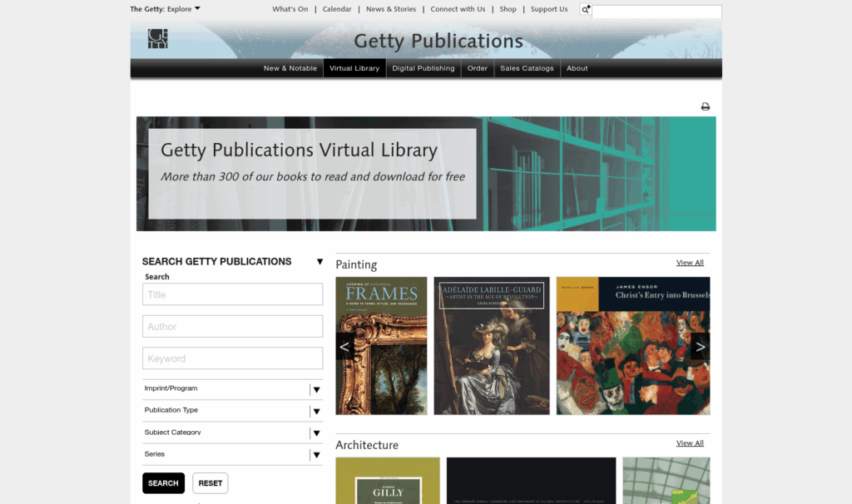Image resolution: width=852 pixels, height=504 pixels.
Task: Open the New & Notable tab
Action: pos(290,68)
